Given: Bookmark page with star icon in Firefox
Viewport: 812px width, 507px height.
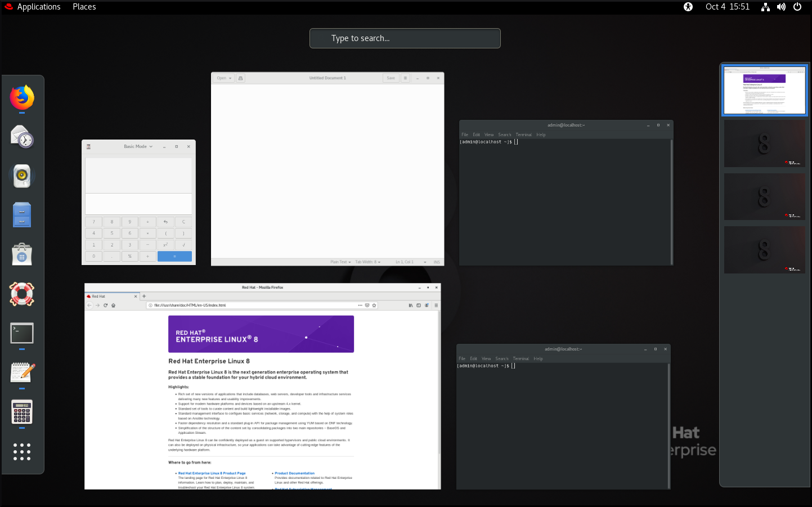Looking at the screenshot, I should click(x=374, y=306).
